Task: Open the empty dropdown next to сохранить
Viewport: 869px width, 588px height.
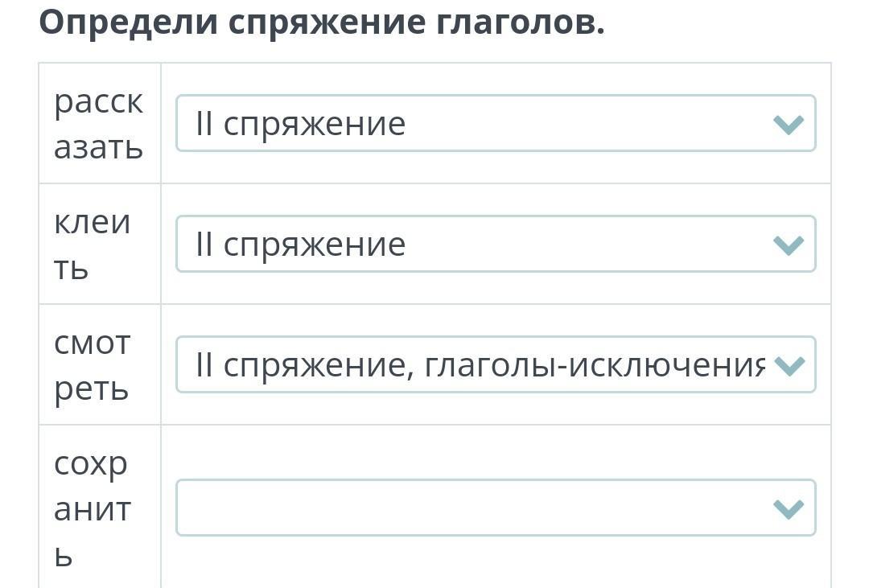Action: [496, 508]
